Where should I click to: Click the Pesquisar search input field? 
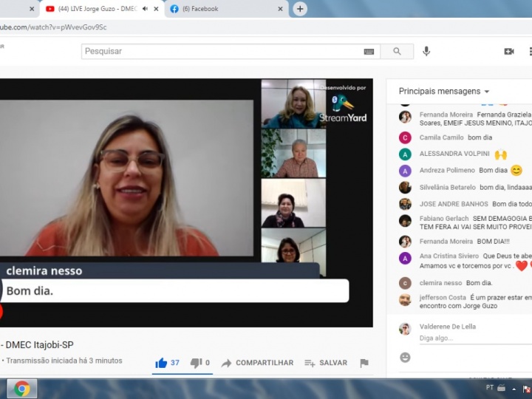tap(222, 51)
